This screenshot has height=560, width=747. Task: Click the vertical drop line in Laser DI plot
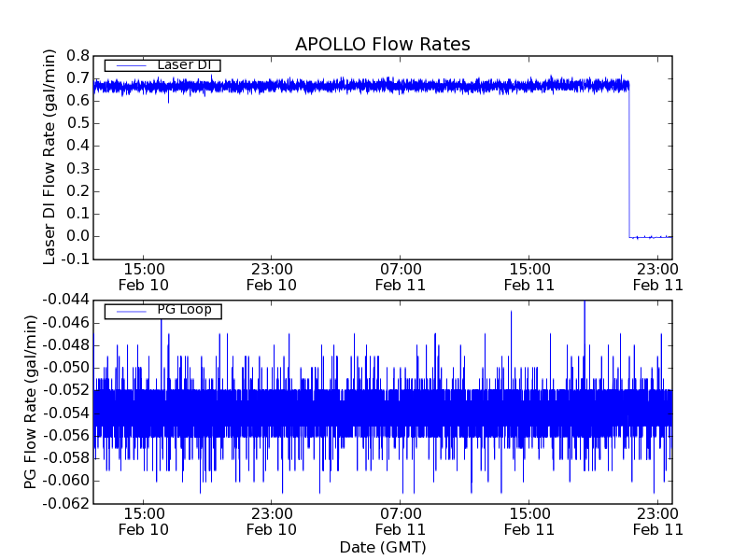(629, 161)
